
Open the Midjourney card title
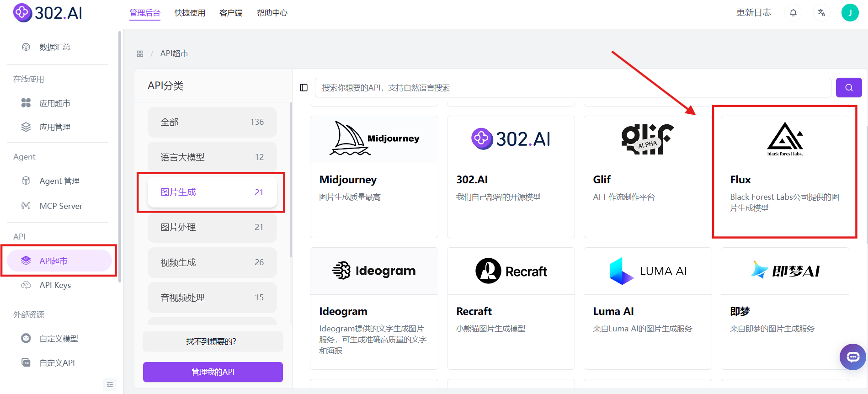tap(348, 180)
